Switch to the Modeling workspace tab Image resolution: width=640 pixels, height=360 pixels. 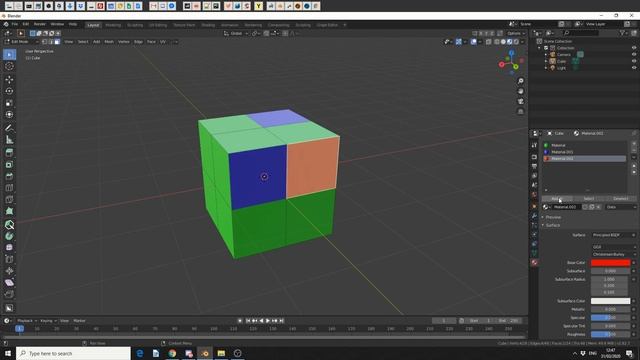point(113,25)
